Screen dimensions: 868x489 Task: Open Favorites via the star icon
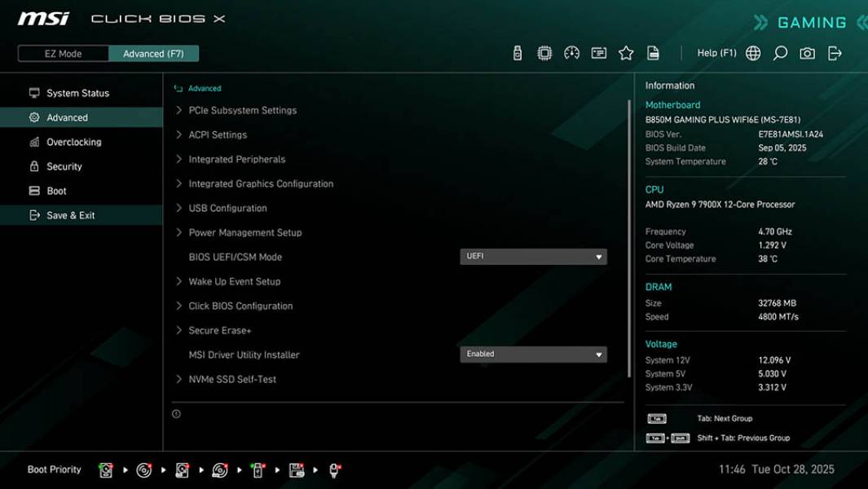tap(626, 52)
